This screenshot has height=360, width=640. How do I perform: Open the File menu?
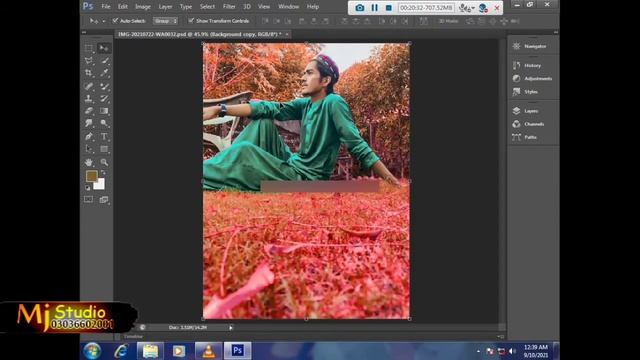[106, 7]
